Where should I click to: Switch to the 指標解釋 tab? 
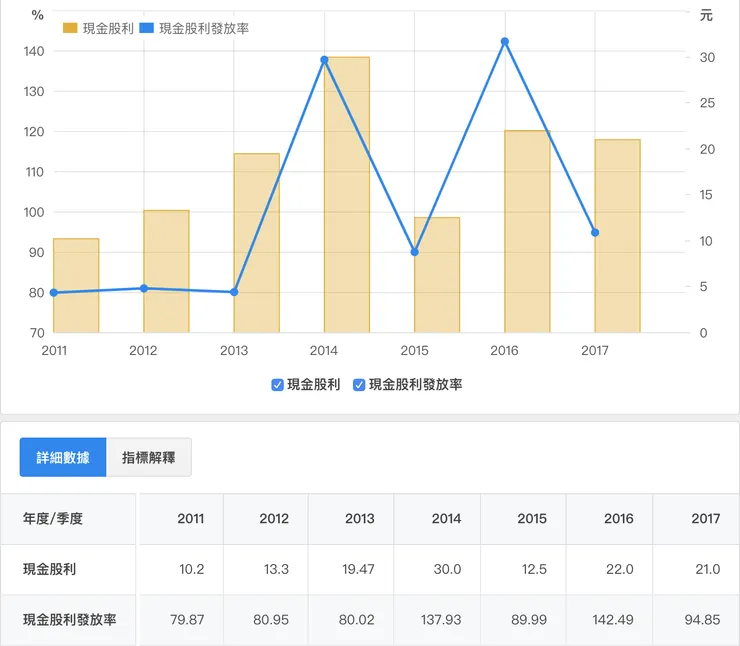point(149,457)
